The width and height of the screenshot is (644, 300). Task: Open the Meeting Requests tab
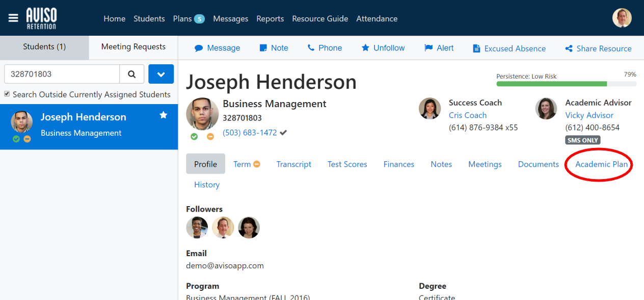click(x=133, y=47)
